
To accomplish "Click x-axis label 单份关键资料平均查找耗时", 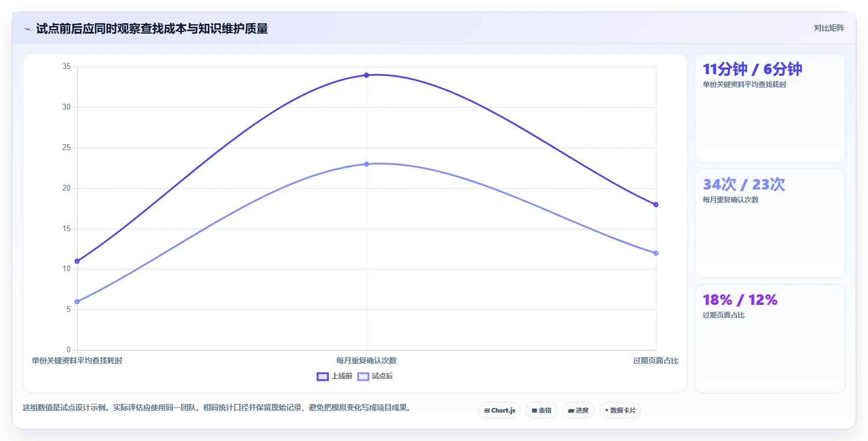I will [x=77, y=360].
